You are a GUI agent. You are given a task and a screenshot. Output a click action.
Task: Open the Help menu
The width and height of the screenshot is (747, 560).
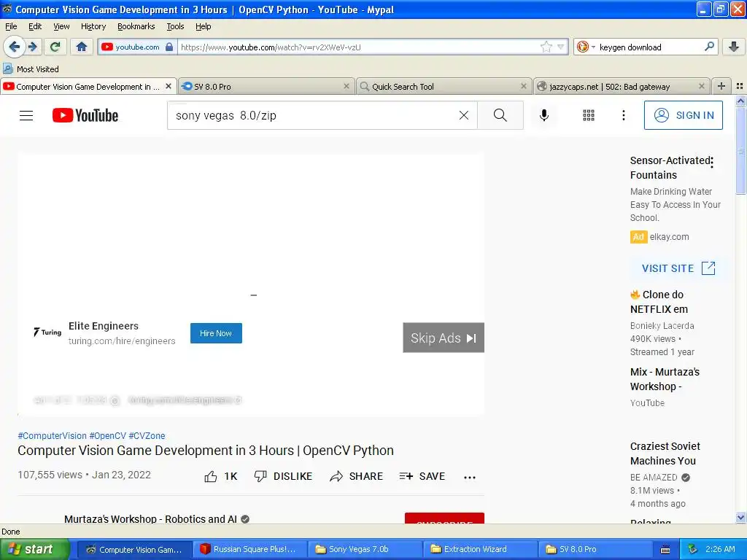click(203, 26)
